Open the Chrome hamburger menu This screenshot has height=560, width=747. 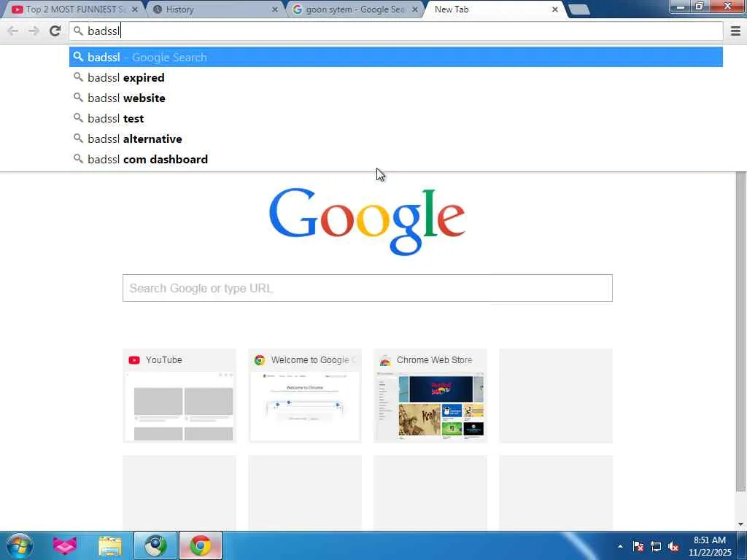(735, 31)
